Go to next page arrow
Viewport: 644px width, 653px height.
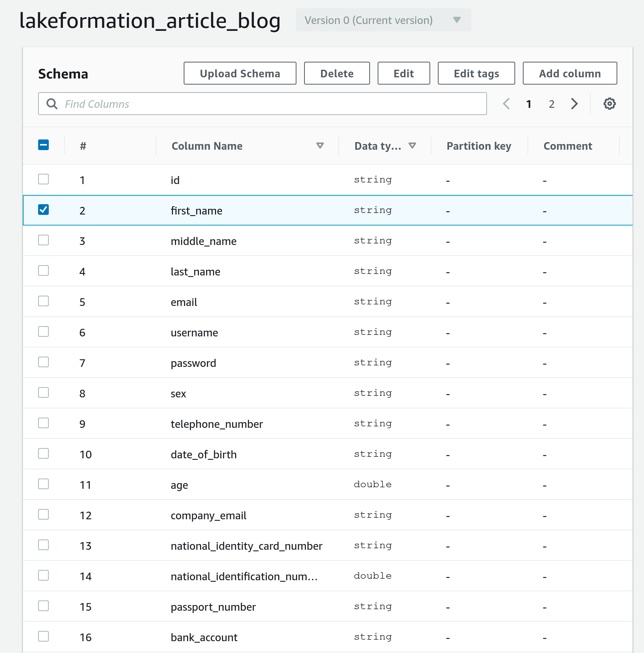(574, 104)
